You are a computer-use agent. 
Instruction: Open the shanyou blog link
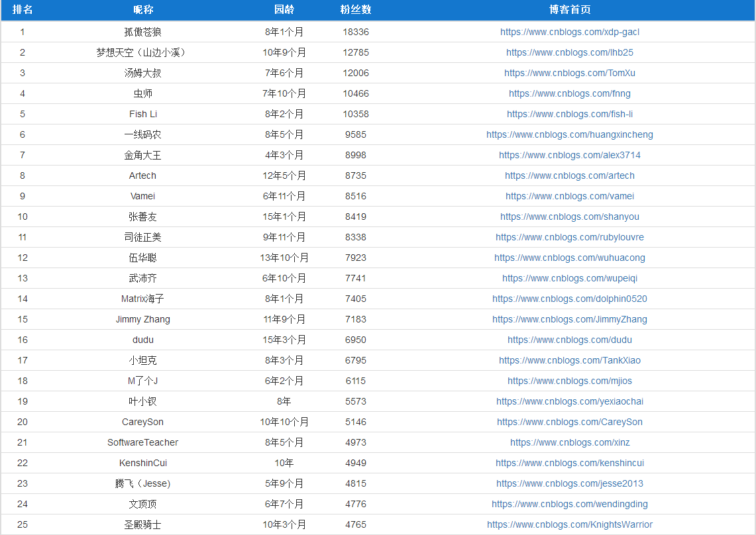(x=569, y=217)
